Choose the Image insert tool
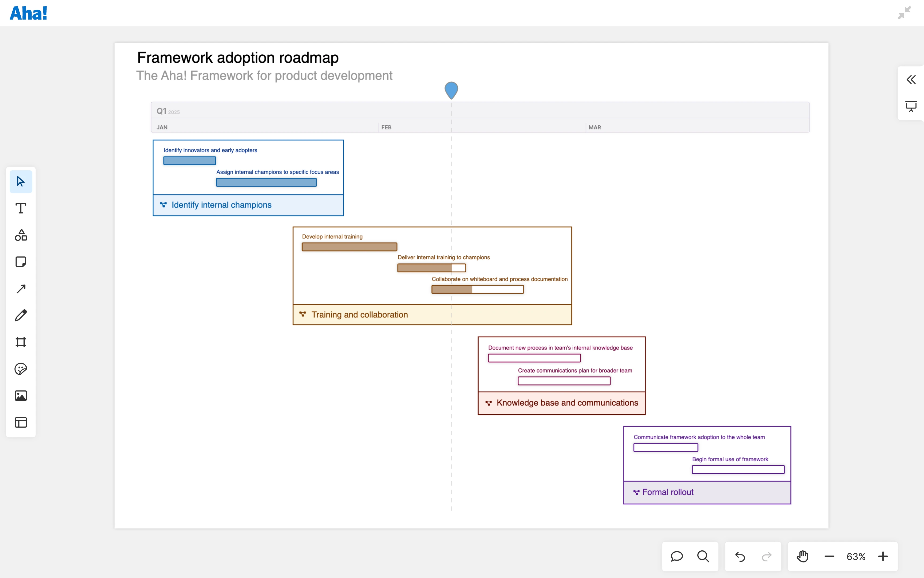924x578 pixels. coord(21,395)
